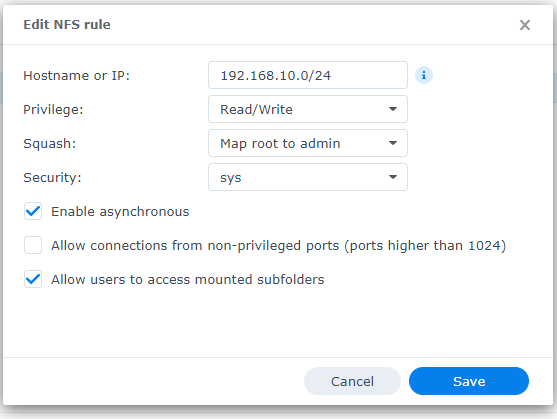Viewport: 557px width, 419px height.
Task: Uncheck Allow users to access mounted subfolders
Action: pos(33,279)
